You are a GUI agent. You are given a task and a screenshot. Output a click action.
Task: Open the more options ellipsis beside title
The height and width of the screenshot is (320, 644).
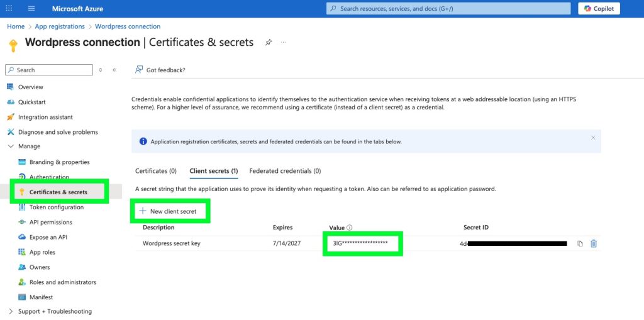tap(284, 43)
